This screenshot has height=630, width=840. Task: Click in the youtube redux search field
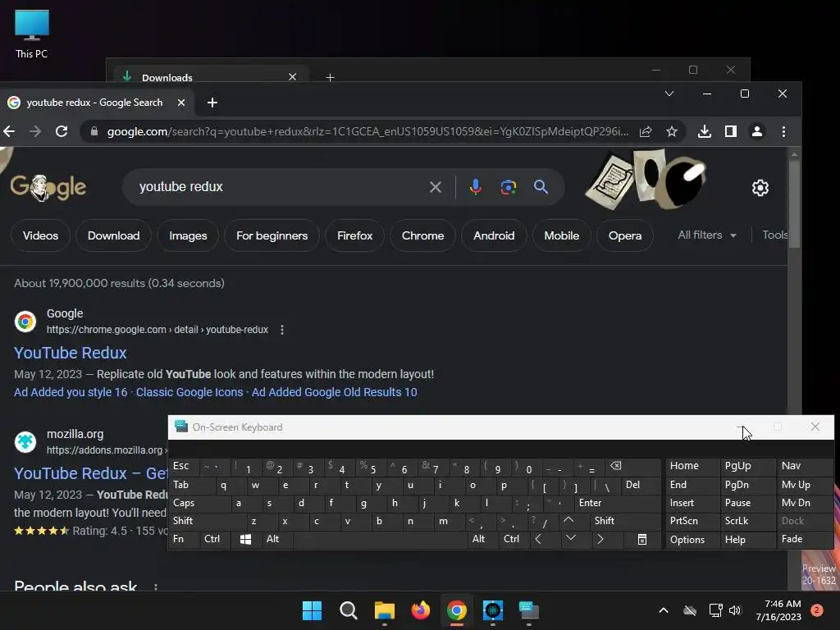coord(279,187)
